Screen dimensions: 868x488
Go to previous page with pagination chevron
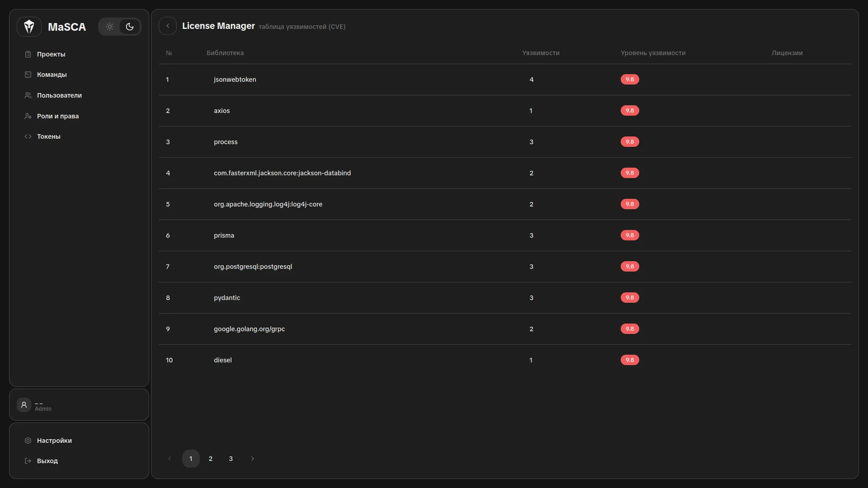(x=170, y=459)
